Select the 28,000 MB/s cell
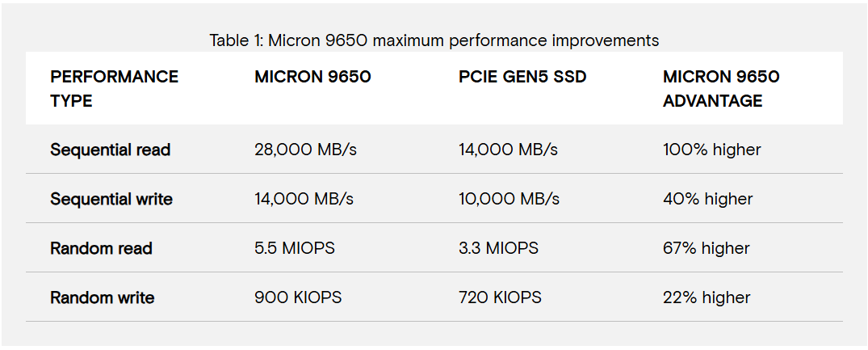868x350 pixels. [304, 150]
